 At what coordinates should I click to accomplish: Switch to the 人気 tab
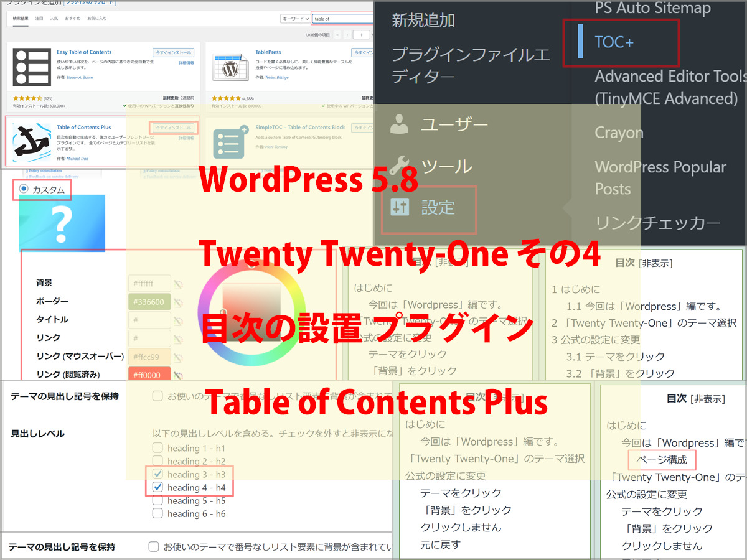coord(55,19)
